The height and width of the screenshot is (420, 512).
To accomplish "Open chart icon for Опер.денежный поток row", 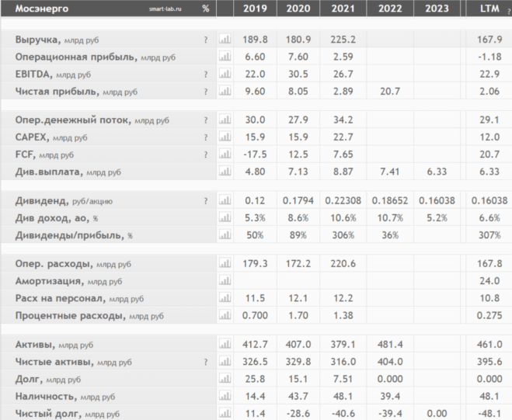I will click(225, 120).
